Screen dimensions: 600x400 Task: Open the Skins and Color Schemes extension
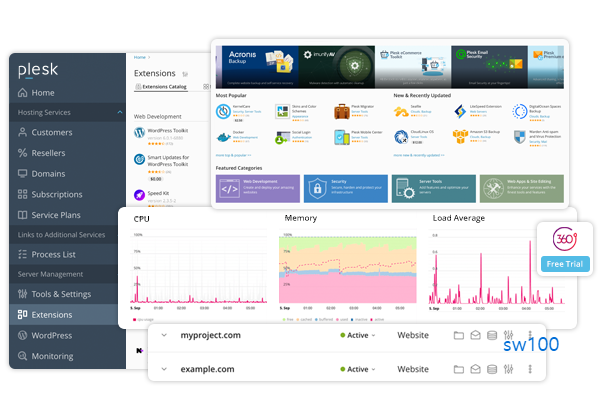click(x=282, y=111)
